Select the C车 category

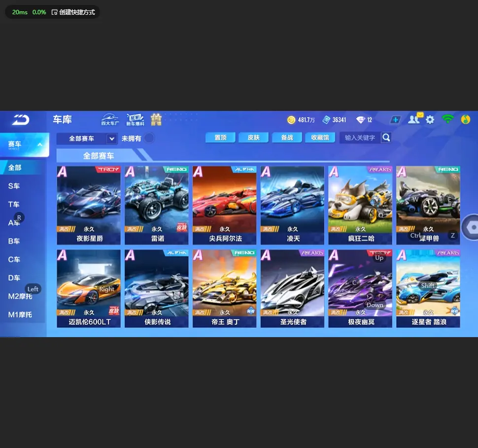pyautogui.click(x=14, y=260)
